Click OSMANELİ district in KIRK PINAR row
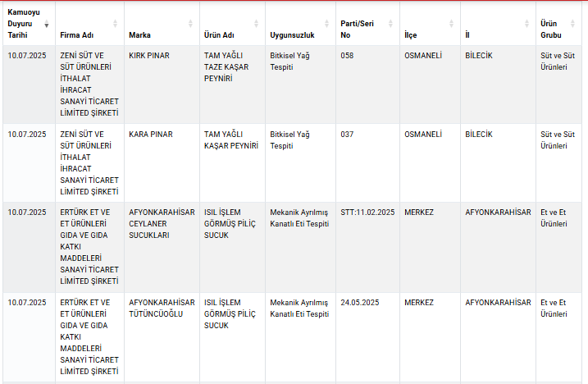The width and height of the screenshot is (588, 384). [423, 56]
